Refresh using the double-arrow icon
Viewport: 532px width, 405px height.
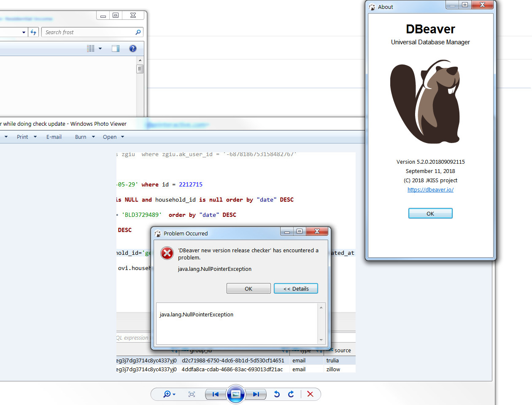point(33,32)
